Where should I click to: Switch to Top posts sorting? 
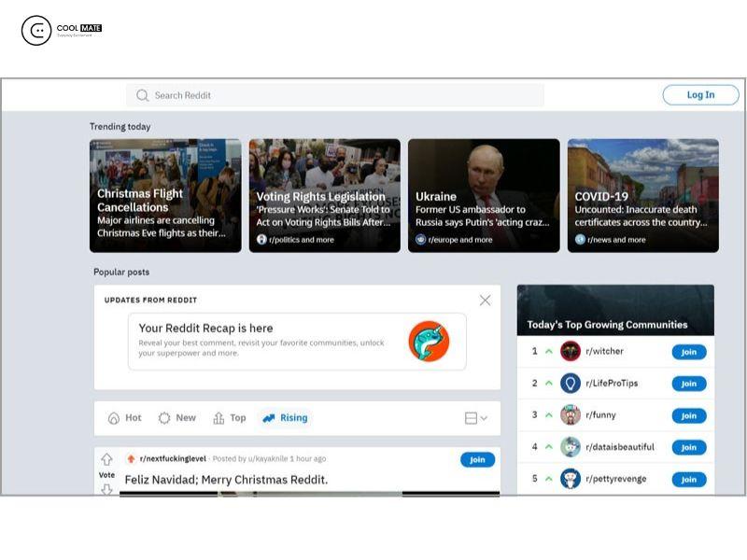click(x=230, y=418)
